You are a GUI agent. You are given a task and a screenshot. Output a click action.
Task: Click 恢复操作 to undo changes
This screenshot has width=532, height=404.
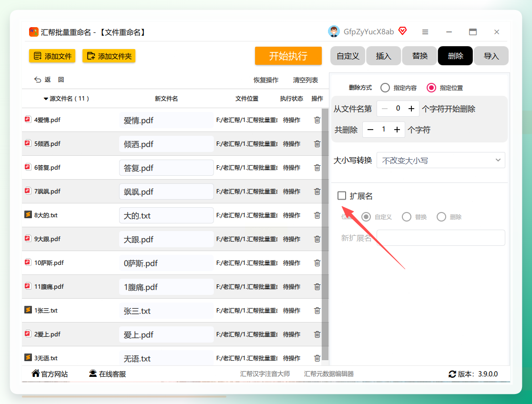click(266, 80)
